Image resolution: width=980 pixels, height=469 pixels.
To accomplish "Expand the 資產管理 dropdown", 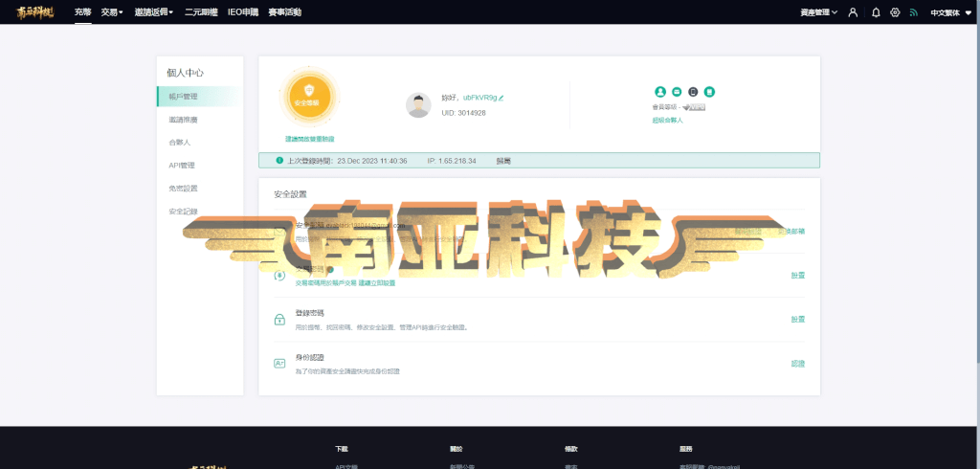I will coord(819,12).
